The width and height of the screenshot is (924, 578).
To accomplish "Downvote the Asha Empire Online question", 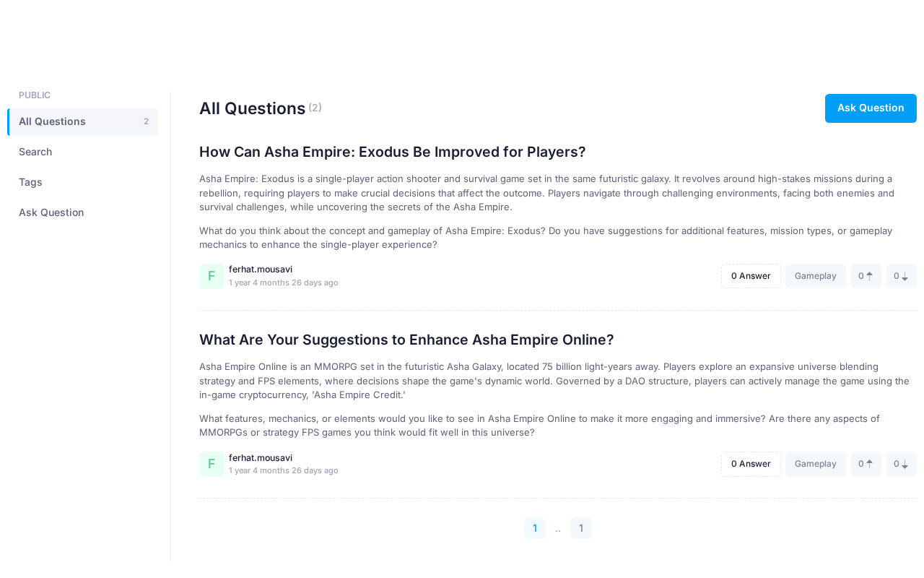I will click(901, 464).
